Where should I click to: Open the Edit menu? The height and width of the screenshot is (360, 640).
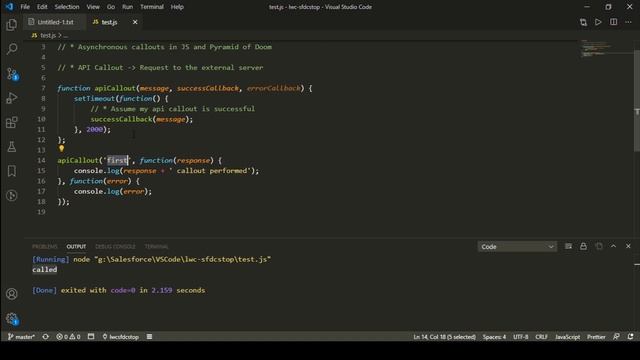tap(42, 7)
